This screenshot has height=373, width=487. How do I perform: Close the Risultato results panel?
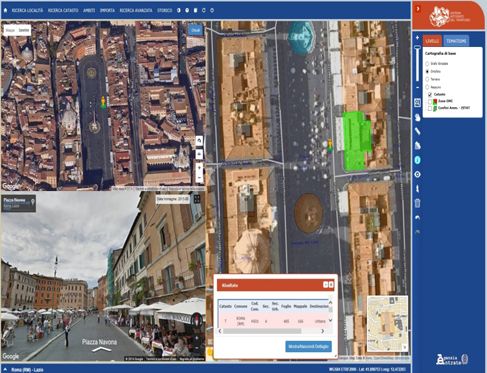[x=331, y=285]
